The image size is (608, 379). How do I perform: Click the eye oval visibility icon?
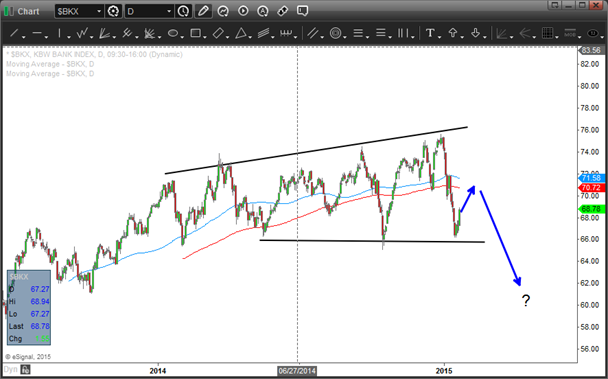coord(593,33)
